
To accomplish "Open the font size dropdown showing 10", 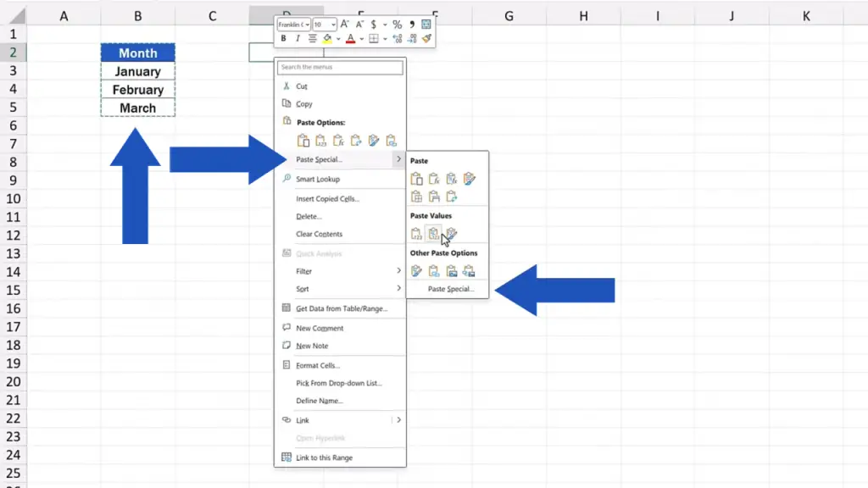I will click(332, 25).
